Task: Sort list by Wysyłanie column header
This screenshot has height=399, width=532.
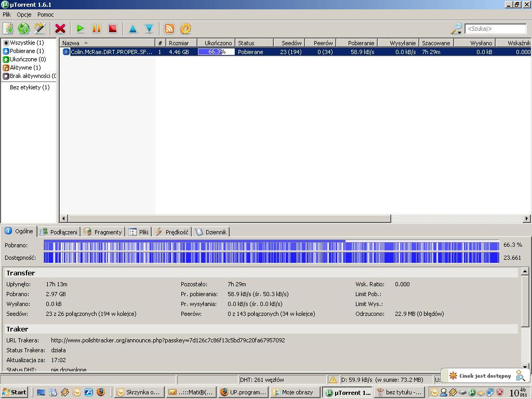Action: click(398, 43)
